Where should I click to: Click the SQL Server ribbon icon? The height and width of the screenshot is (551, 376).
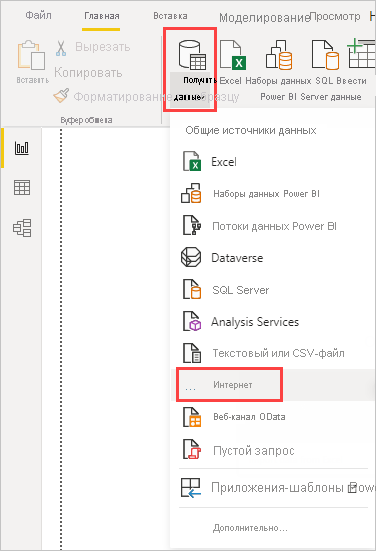coord(325,54)
